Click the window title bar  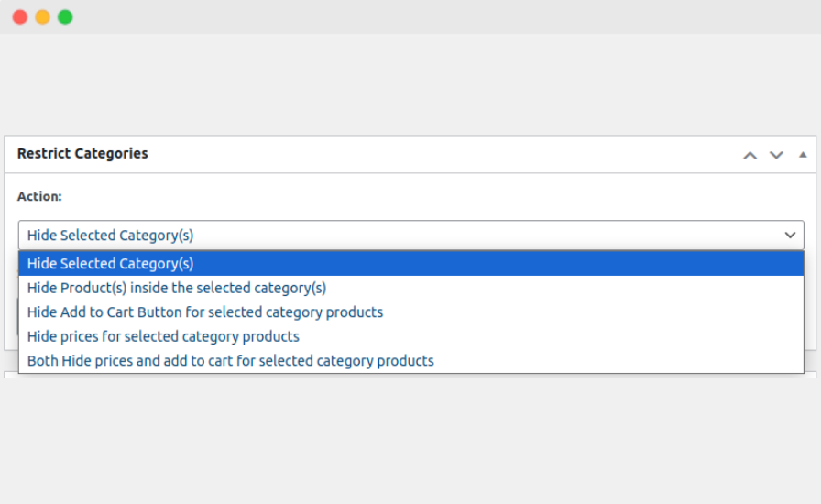(x=412, y=17)
